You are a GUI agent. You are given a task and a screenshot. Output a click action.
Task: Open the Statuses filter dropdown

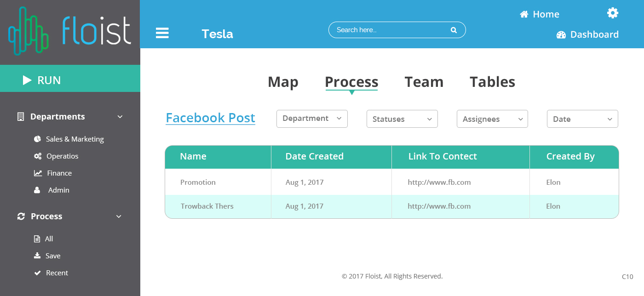[x=402, y=119]
